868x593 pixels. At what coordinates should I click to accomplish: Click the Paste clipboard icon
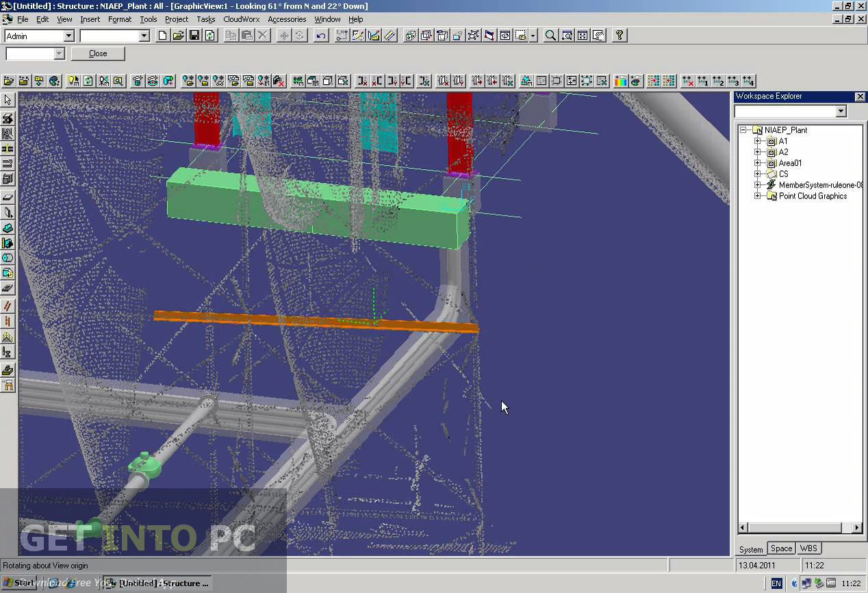(247, 36)
